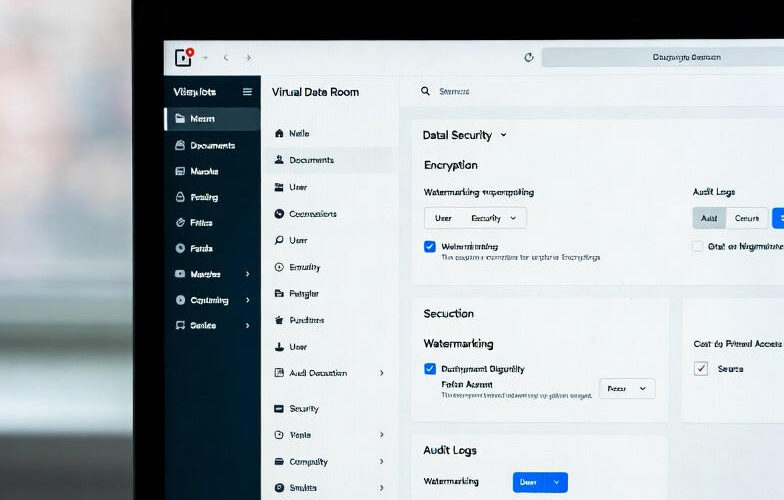
Task: Select the home icon in the Virtual Data Room panel
Action: tap(280, 133)
